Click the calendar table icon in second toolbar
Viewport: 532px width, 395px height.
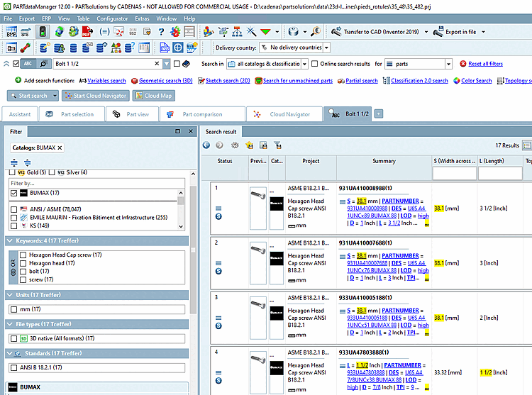coord(144,48)
